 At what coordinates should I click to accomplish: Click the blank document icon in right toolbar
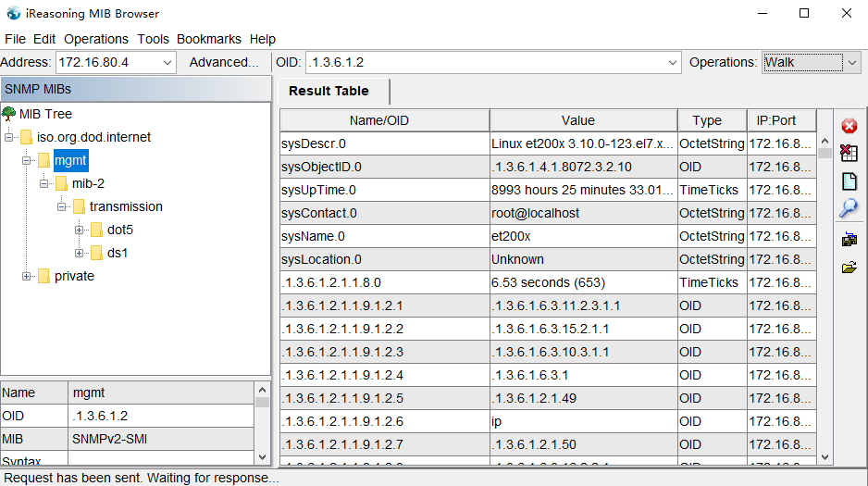pyautogui.click(x=849, y=181)
